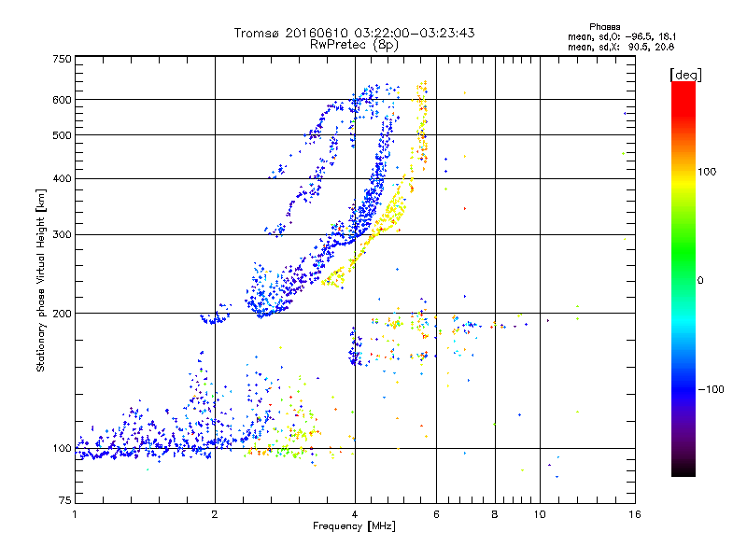Click the "mean, sd,X: 90.5, 20.8" line
The image size is (747, 560).
tap(621, 47)
